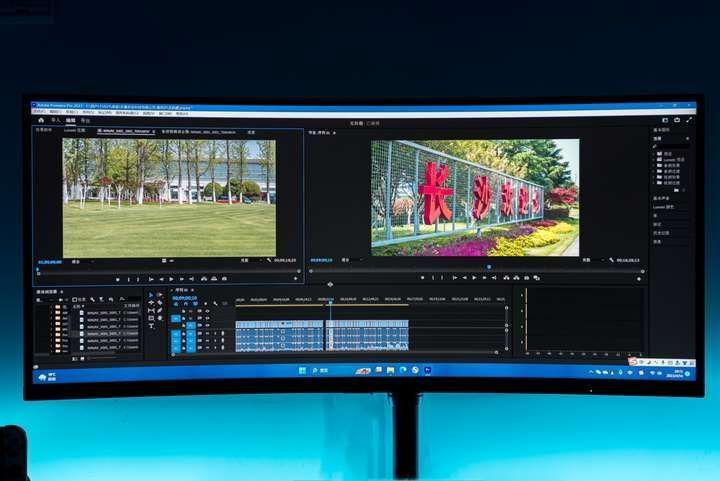Step back one frame in Program monitor
720x481 pixels.
pos(464,278)
